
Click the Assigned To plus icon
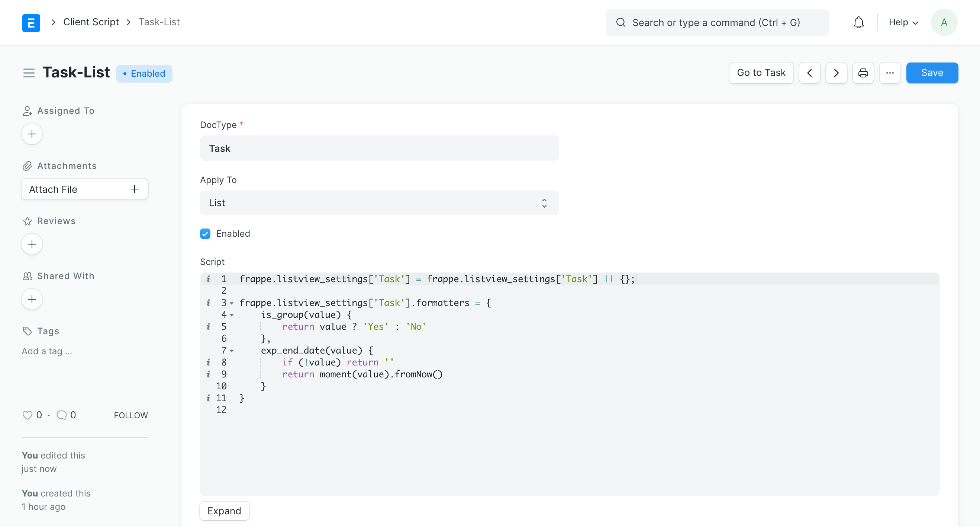pos(32,134)
